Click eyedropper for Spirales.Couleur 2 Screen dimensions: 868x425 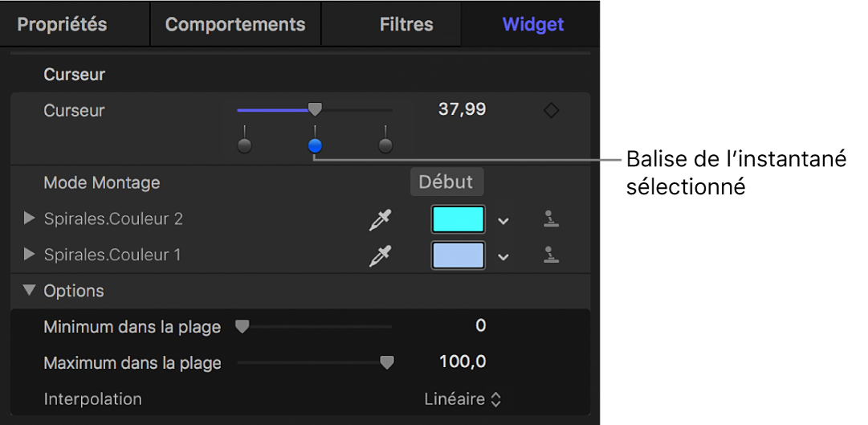(x=378, y=219)
